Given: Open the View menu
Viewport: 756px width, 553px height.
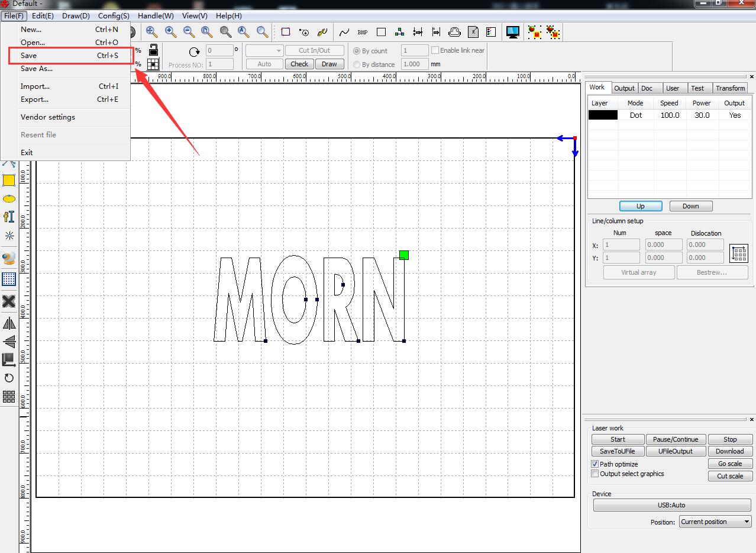Looking at the screenshot, I should 195,16.
